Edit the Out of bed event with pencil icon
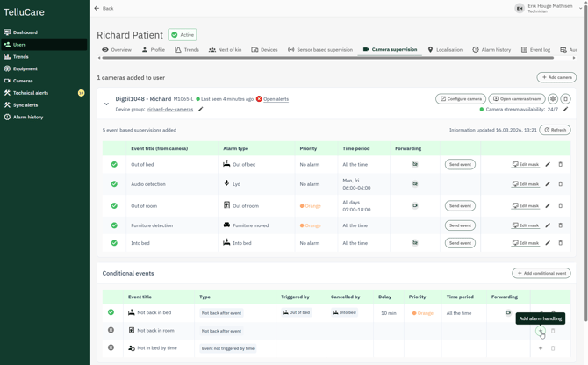 coord(548,164)
